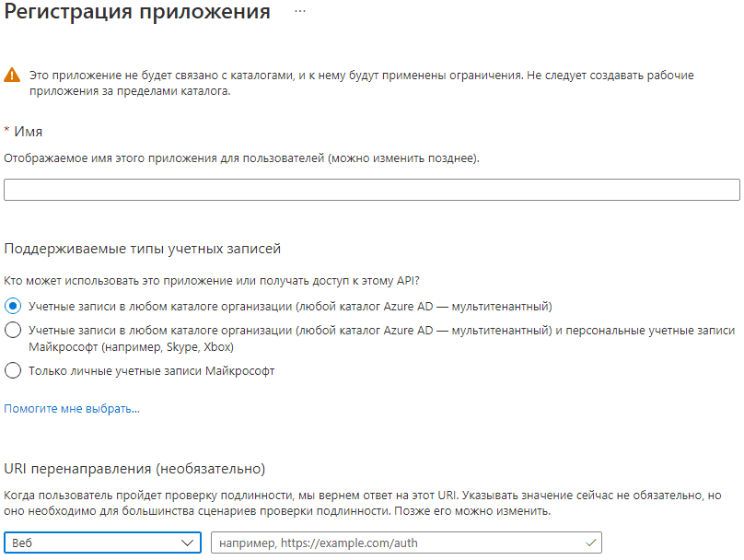Choose accounts plus personal Microsoft accounts option

pos(11,330)
